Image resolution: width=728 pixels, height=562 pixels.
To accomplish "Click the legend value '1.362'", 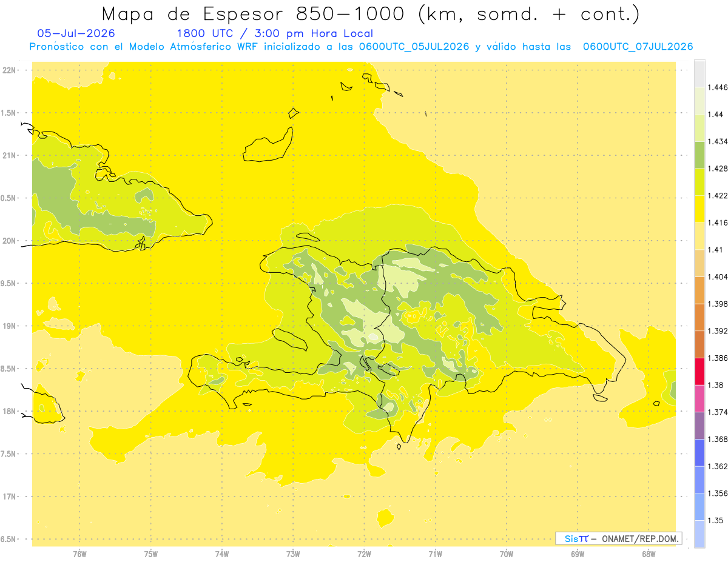I will tap(718, 466).
